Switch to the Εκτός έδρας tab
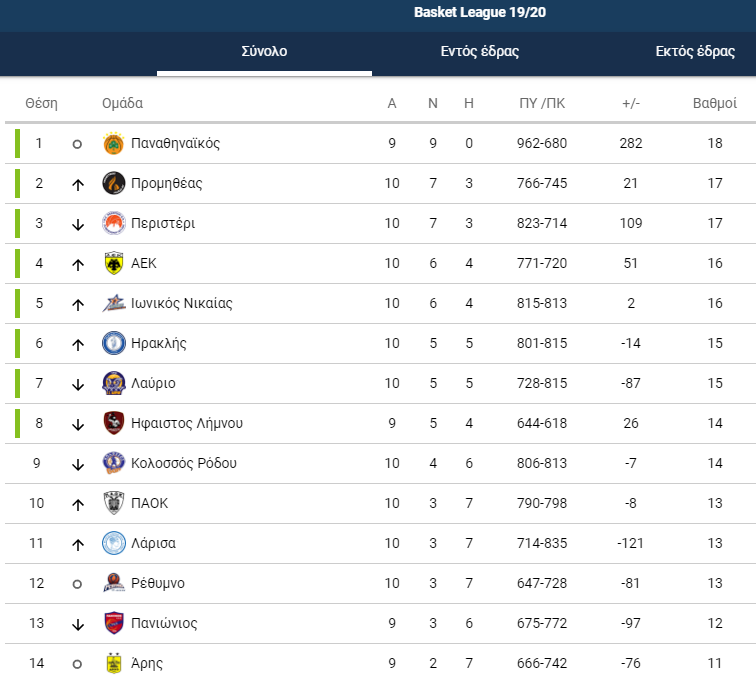Image resolution: width=756 pixels, height=680 pixels. point(695,51)
